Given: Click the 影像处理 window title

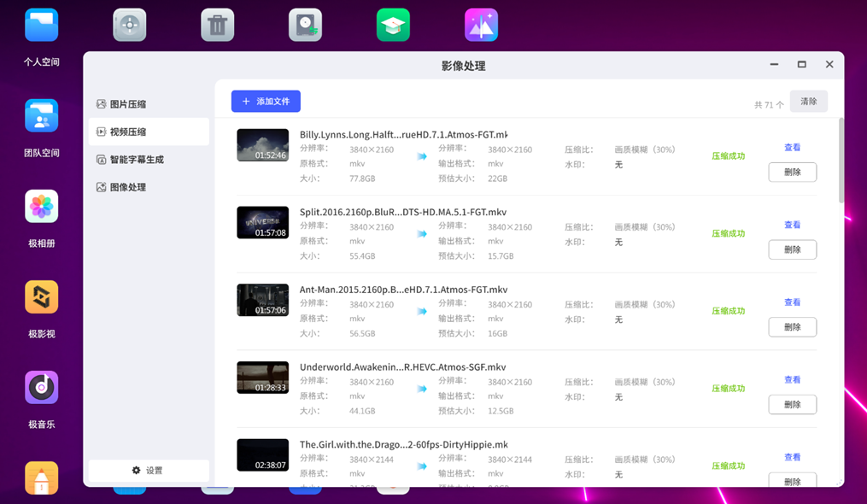Looking at the screenshot, I should [x=463, y=66].
